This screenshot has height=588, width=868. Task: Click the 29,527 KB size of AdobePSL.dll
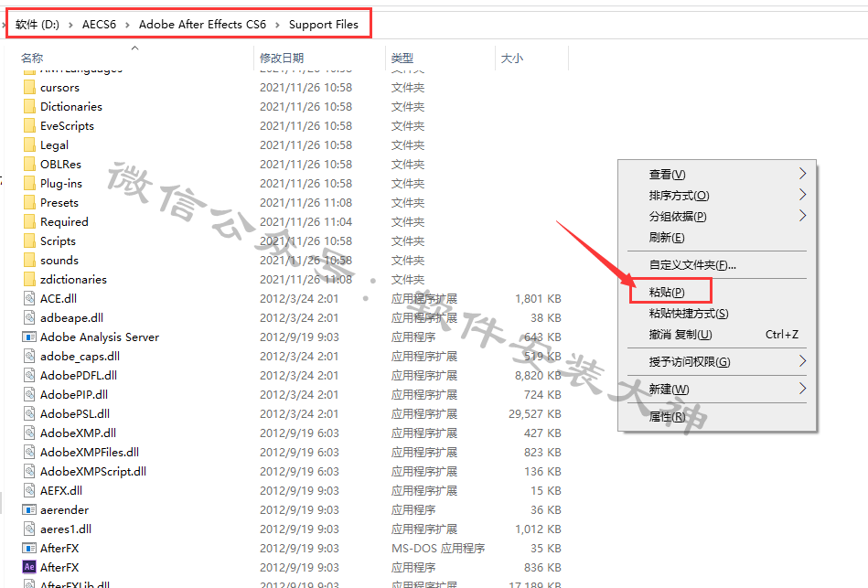tap(535, 413)
